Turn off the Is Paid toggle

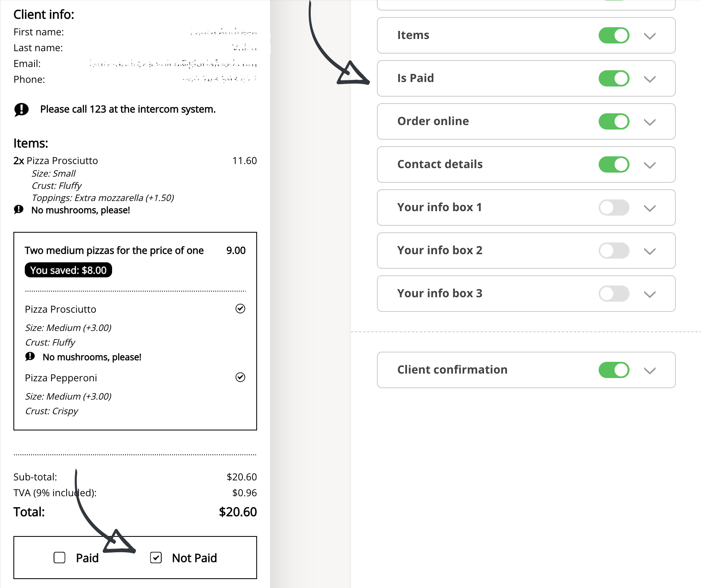tap(614, 78)
